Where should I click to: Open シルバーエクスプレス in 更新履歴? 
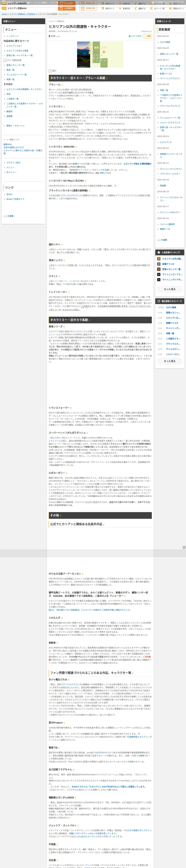click(170, 123)
